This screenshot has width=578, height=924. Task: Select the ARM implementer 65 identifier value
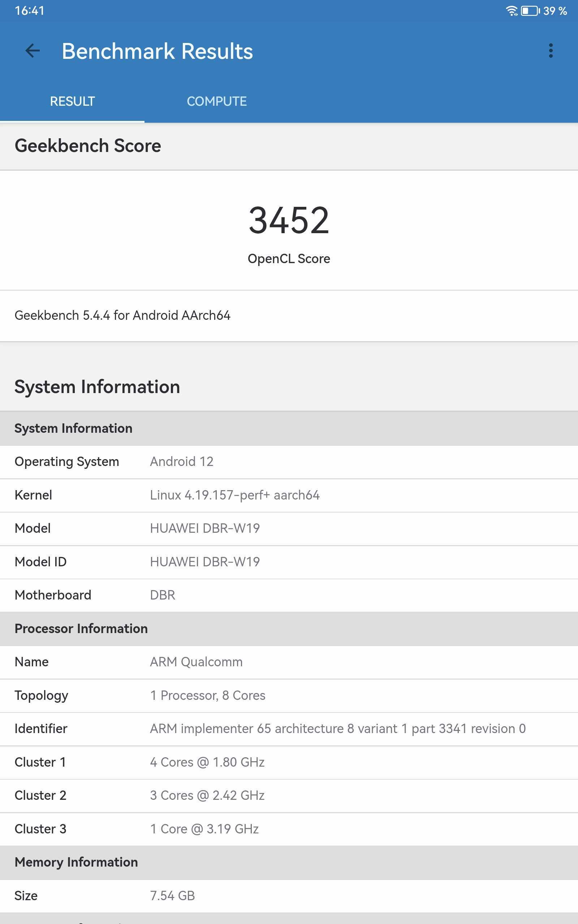click(x=338, y=729)
